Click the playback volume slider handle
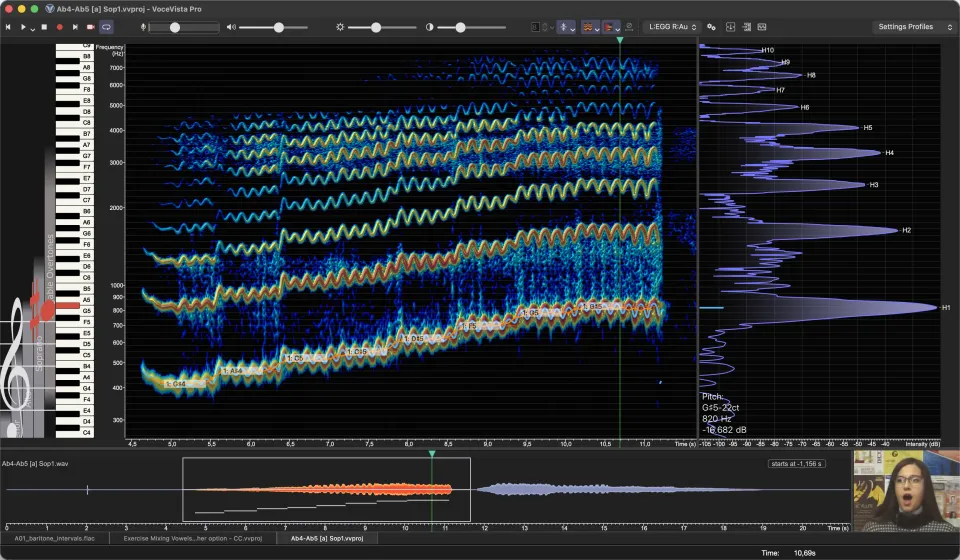This screenshot has height=560, width=960. [279, 27]
